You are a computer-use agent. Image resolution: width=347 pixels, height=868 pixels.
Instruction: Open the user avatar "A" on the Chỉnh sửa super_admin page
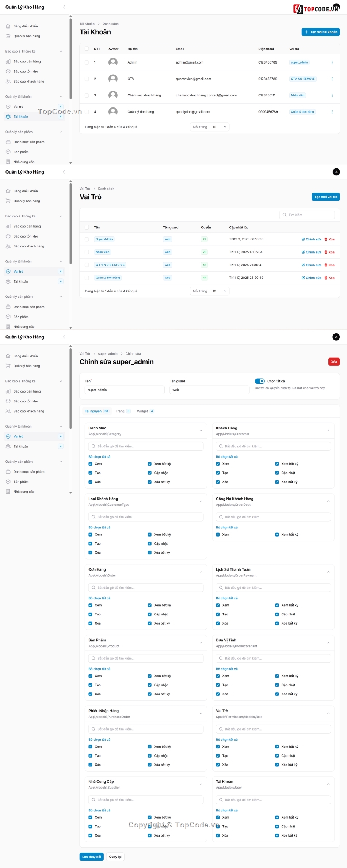click(x=336, y=337)
